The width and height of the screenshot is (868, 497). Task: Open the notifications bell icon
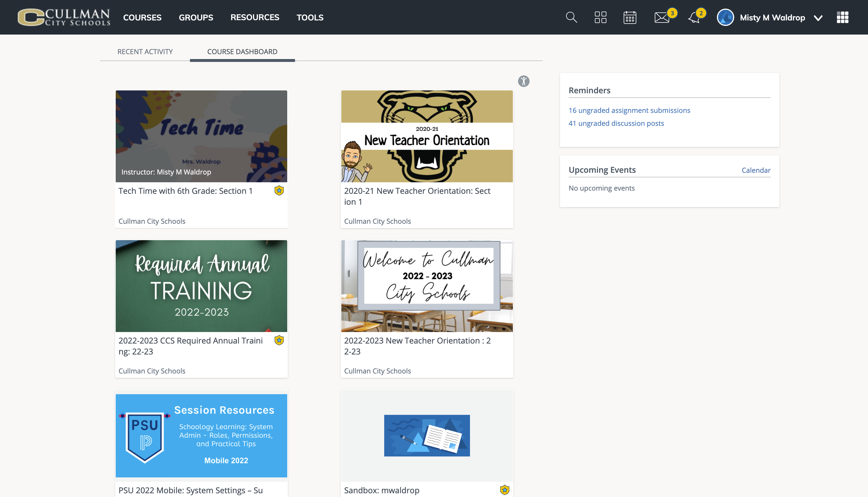pos(694,17)
